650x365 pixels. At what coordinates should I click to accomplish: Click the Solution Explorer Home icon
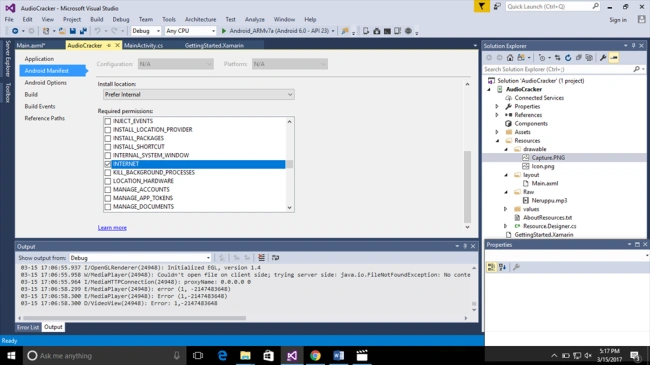click(510, 58)
